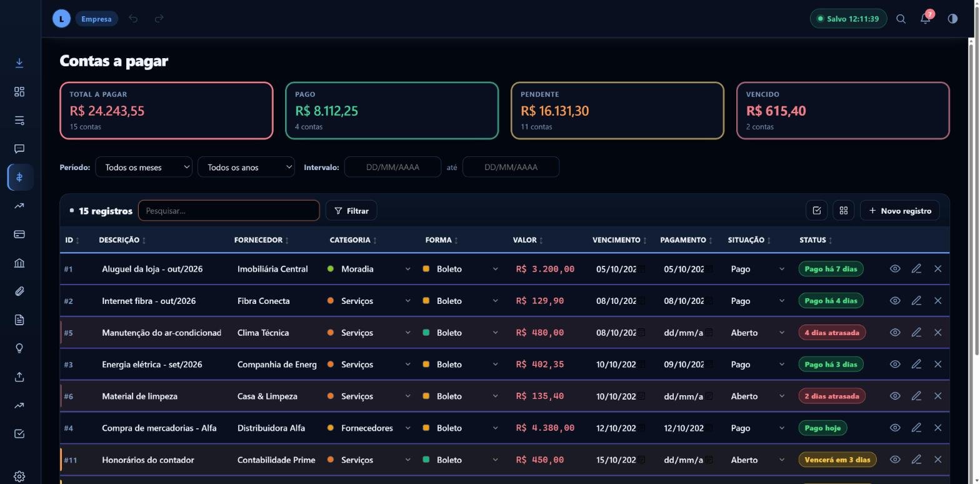Screen dimensions: 980x484
Task: Open the situation dropdown for Compra de mercadorias
Action: point(757,428)
